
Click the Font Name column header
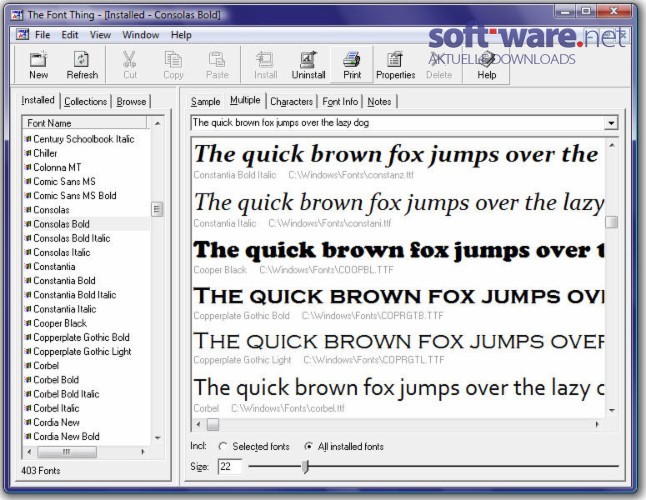(x=85, y=123)
